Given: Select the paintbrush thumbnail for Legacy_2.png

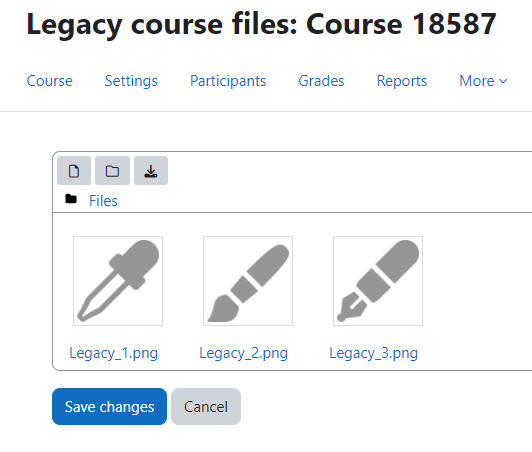Looking at the screenshot, I should pos(248,281).
